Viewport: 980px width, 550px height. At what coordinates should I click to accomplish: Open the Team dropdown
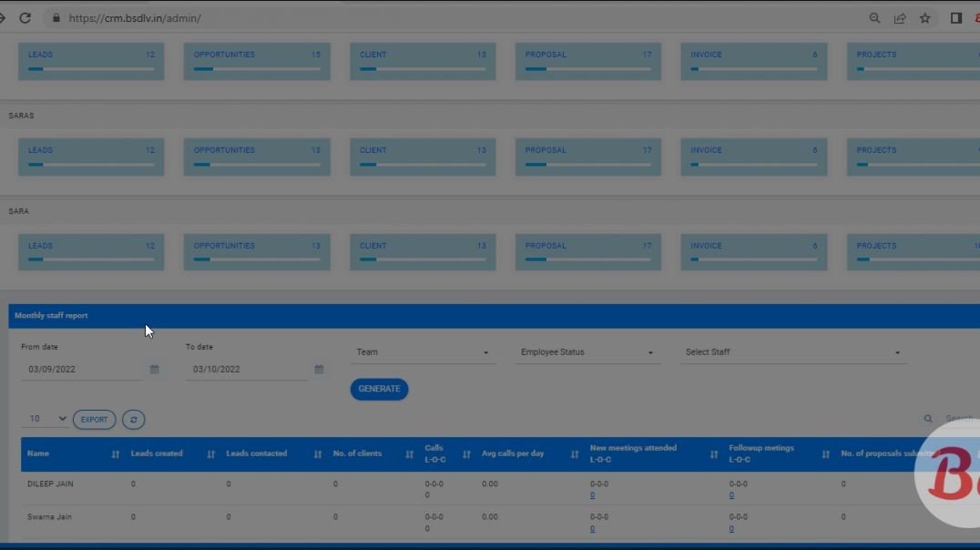tap(424, 351)
